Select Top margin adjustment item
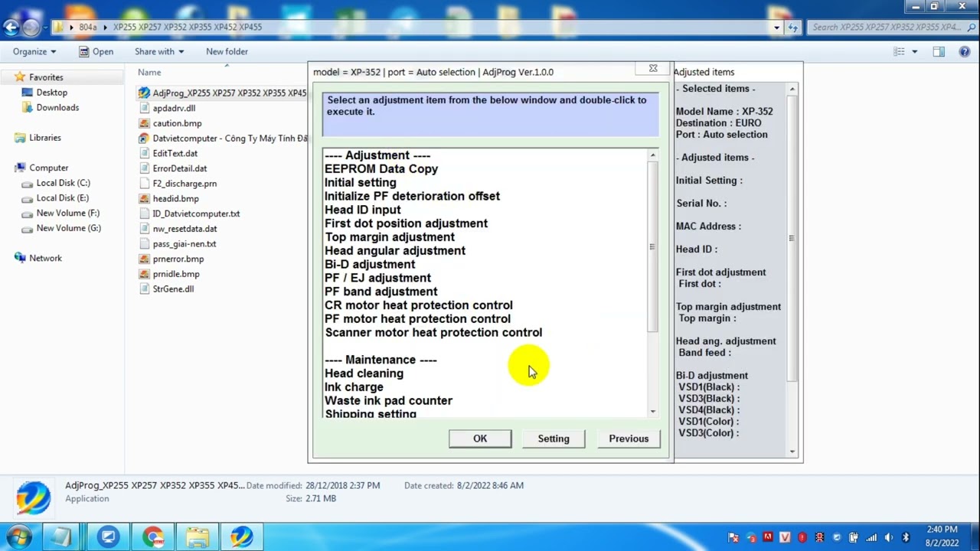The width and height of the screenshot is (980, 551). [390, 237]
